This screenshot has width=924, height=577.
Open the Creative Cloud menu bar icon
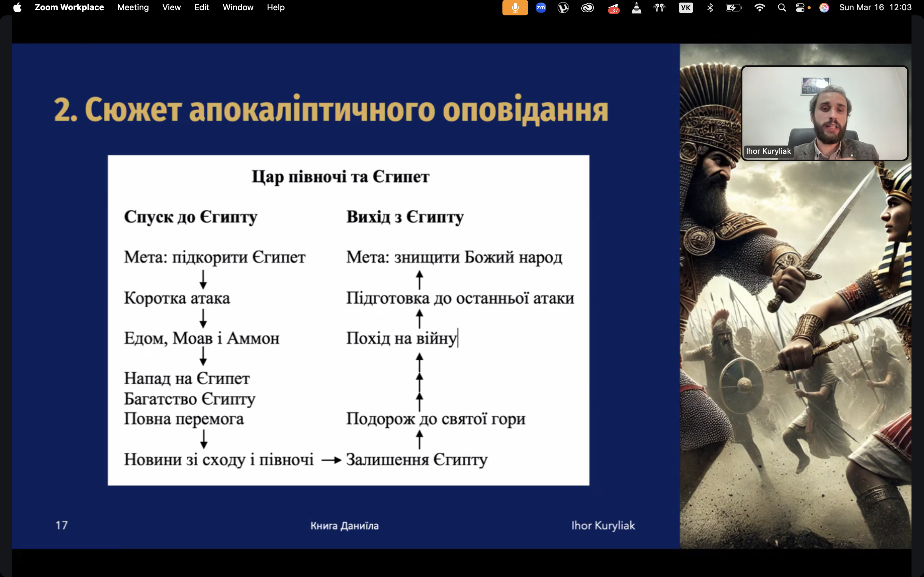(x=587, y=8)
